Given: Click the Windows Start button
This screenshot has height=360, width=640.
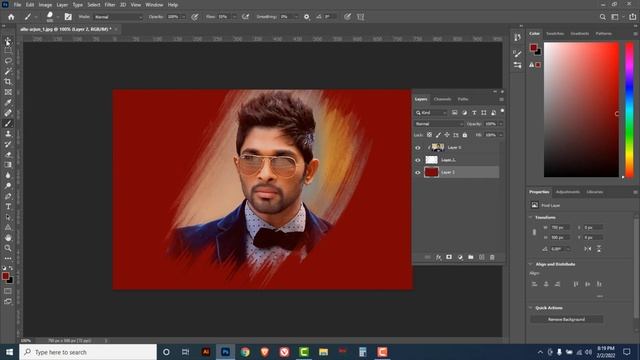Looking at the screenshot, I should tap(9, 352).
